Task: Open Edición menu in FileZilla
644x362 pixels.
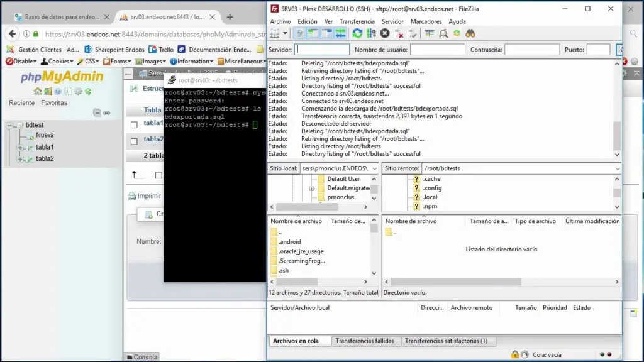Action: [307, 21]
